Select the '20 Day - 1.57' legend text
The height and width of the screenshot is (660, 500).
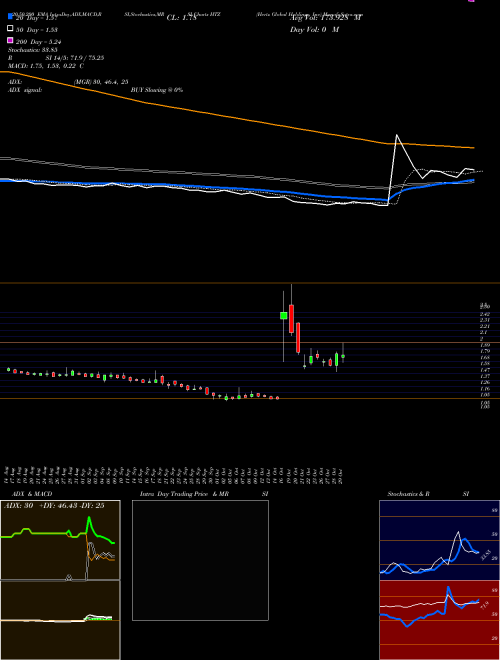click(36, 18)
